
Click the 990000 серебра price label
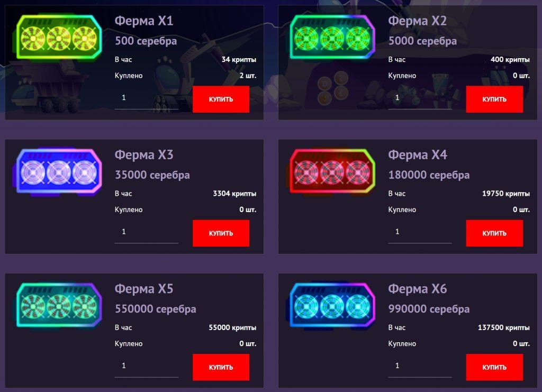(x=429, y=309)
